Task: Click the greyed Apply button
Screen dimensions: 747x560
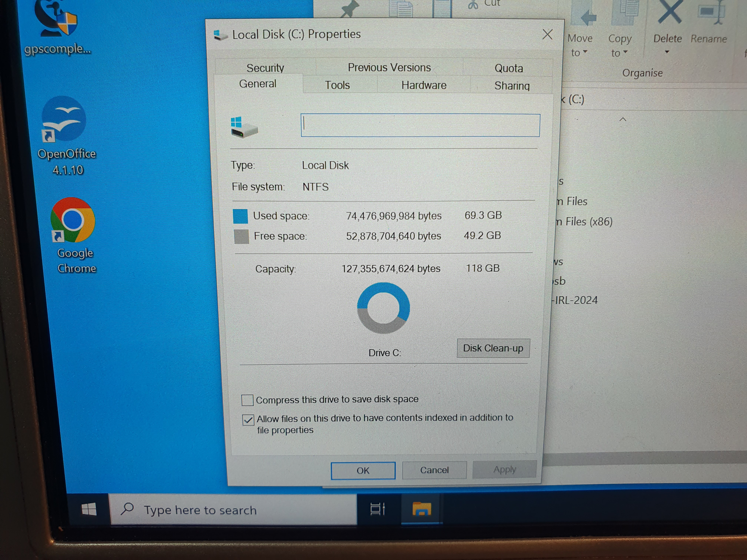Action: (504, 469)
